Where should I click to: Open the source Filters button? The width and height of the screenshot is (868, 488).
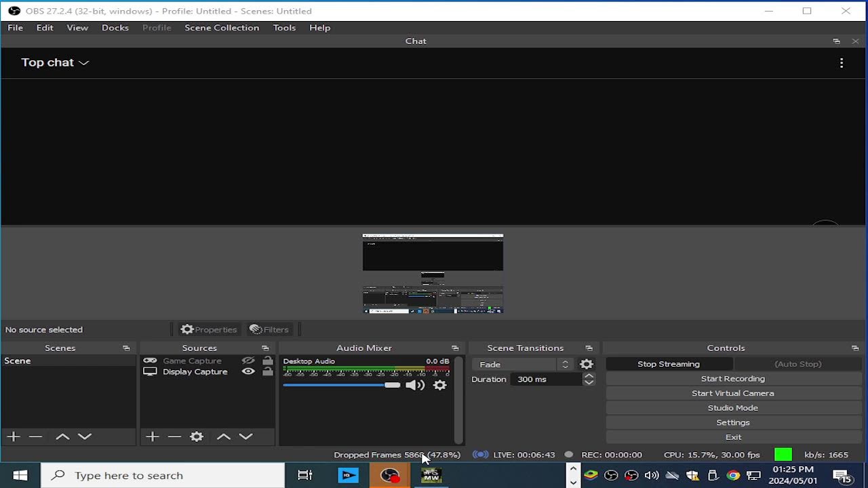click(269, 329)
